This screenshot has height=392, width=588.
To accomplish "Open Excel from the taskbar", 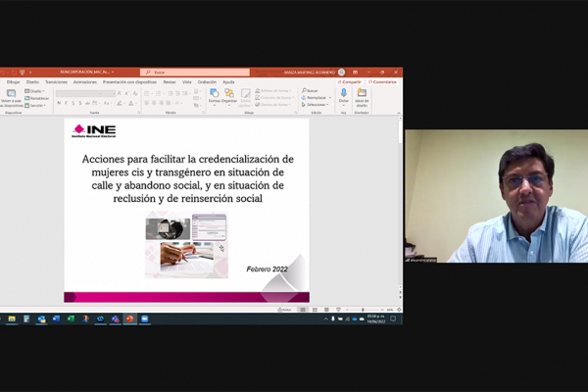I will click(x=71, y=318).
